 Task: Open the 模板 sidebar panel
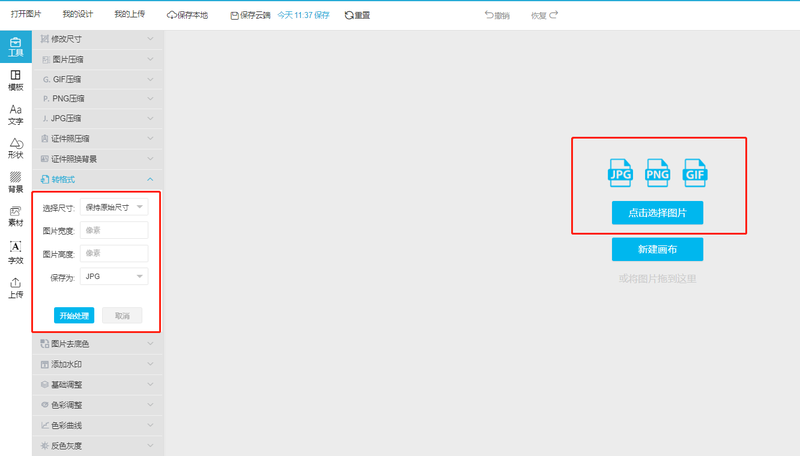pyautogui.click(x=16, y=80)
